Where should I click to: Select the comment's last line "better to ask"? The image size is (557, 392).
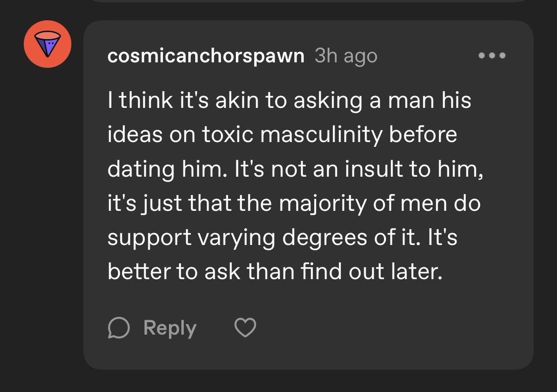(274, 272)
